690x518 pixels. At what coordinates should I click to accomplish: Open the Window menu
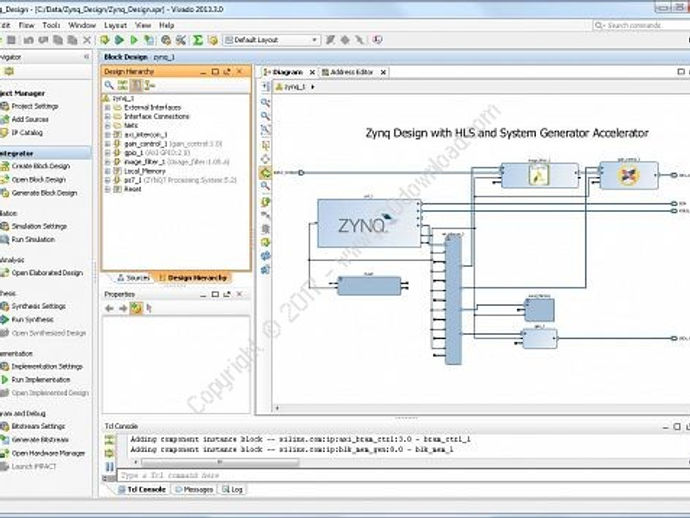[82, 26]
